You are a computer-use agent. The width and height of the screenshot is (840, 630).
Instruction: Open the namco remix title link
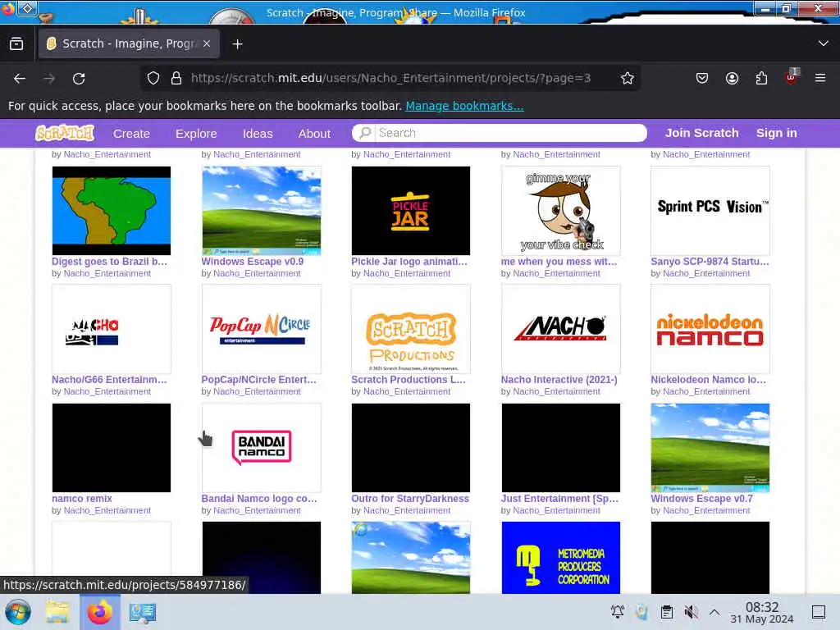tap(82, 499)
